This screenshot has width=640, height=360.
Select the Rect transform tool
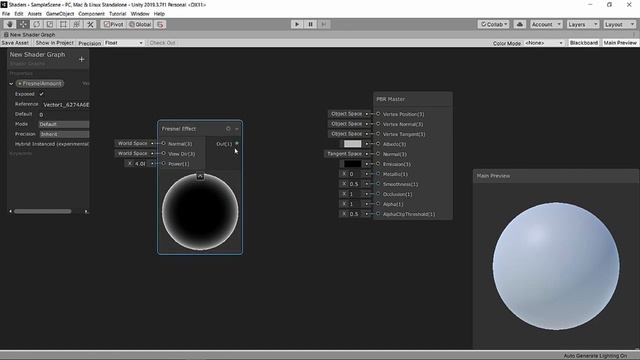click(63, 24)
